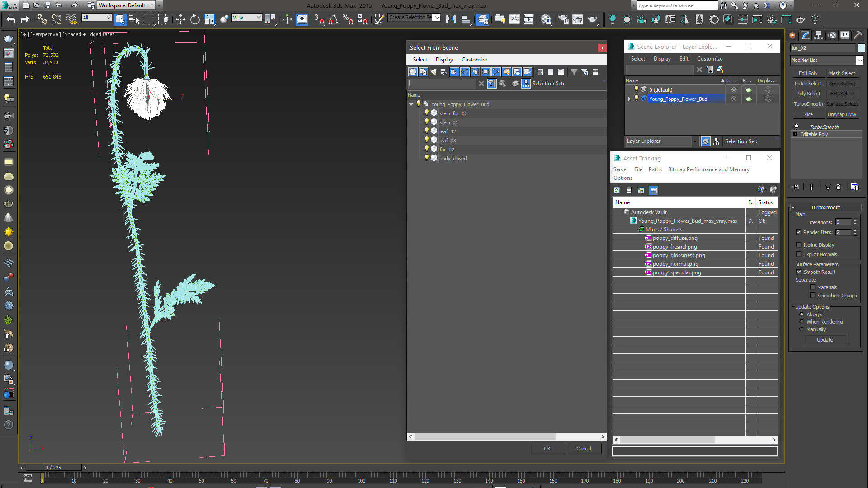Image resolution: width=868 pixels, height=488 pixels.
Task: Collapse the TurboSmooth rollout
Action: tap(825, 207)
